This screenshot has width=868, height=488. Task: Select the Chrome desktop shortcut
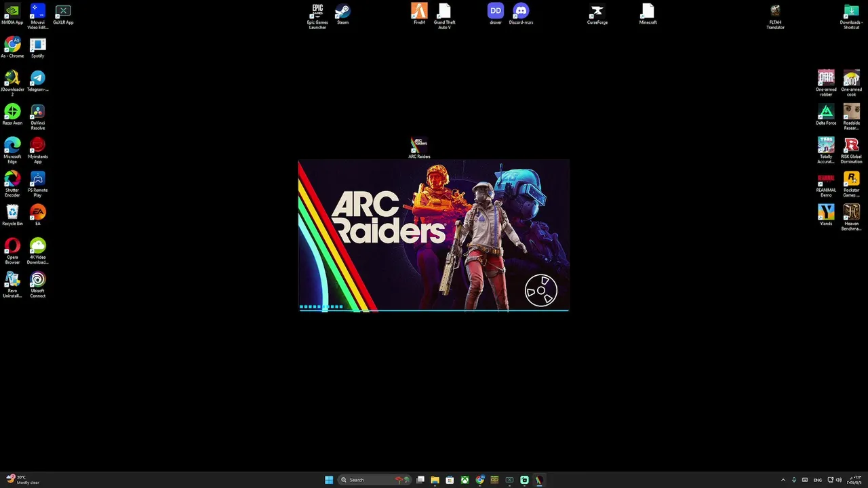click(x=12, y=47)
